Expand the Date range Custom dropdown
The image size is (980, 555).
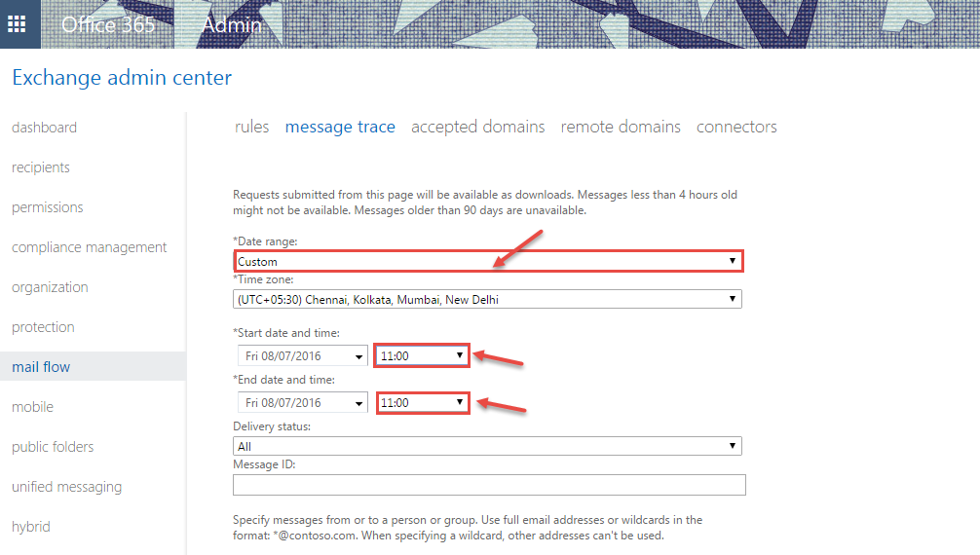coord(488,261)
